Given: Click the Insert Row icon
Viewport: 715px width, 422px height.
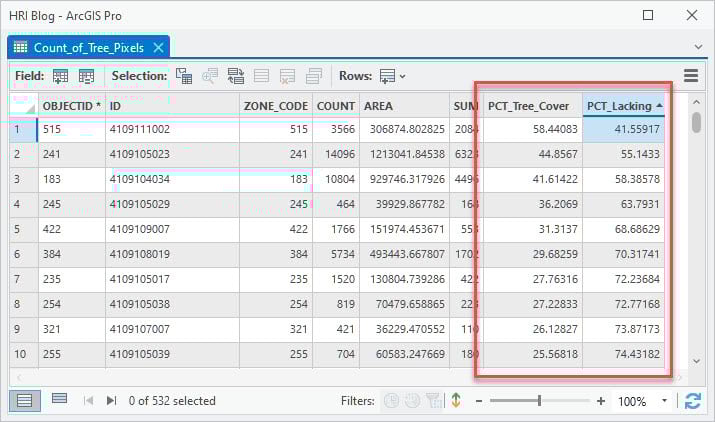Looking at the screenshot, I should coord(387,76).
